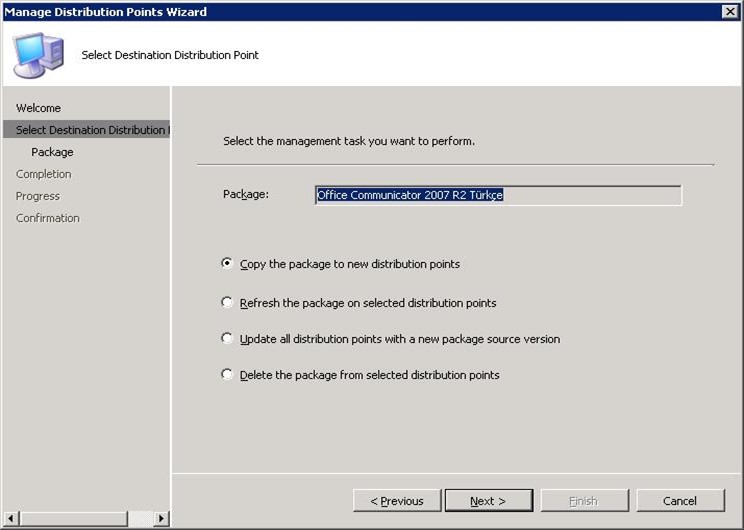The width and height of the screenshot is (744, 530).
Task: Choose Refresh the package on selected distribution points
Action: (x=228, y=302)
